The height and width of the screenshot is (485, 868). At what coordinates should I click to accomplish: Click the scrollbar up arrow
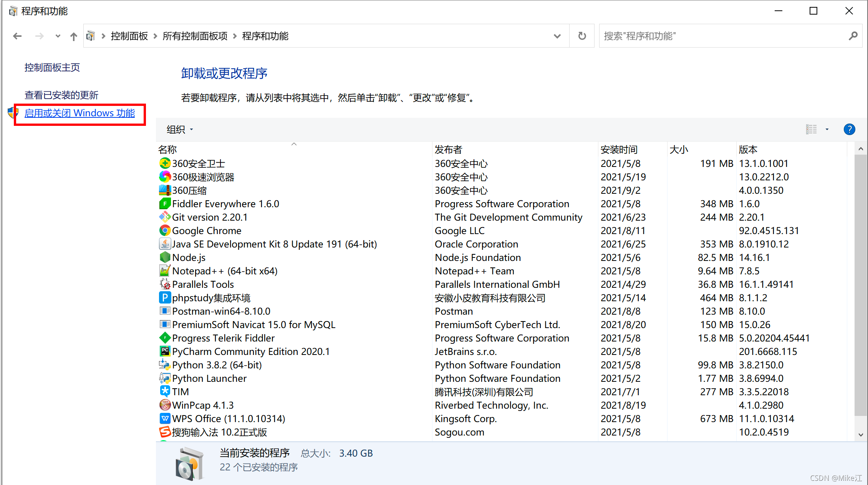tap(860, 149)
